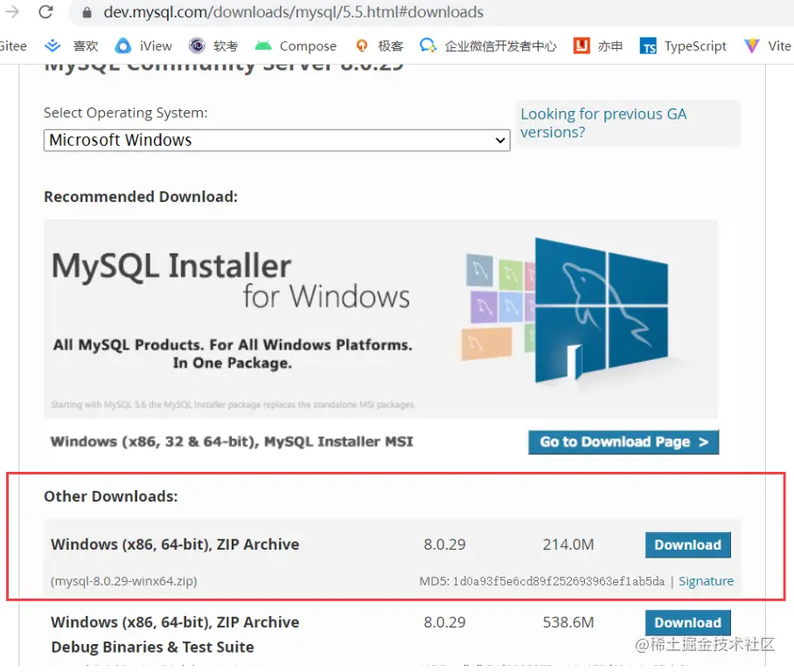Screen dimensions: 794x672
Task: Click the 极客 bookmark icon
Action: (361, 46)
